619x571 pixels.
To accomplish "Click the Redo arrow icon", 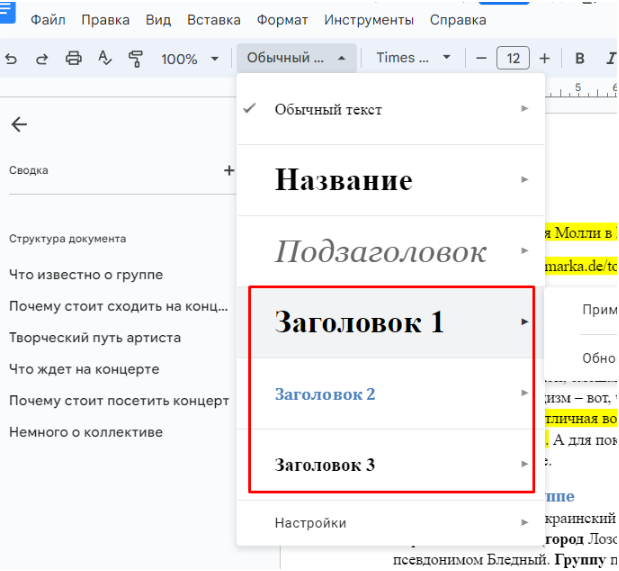I will 42,59.
